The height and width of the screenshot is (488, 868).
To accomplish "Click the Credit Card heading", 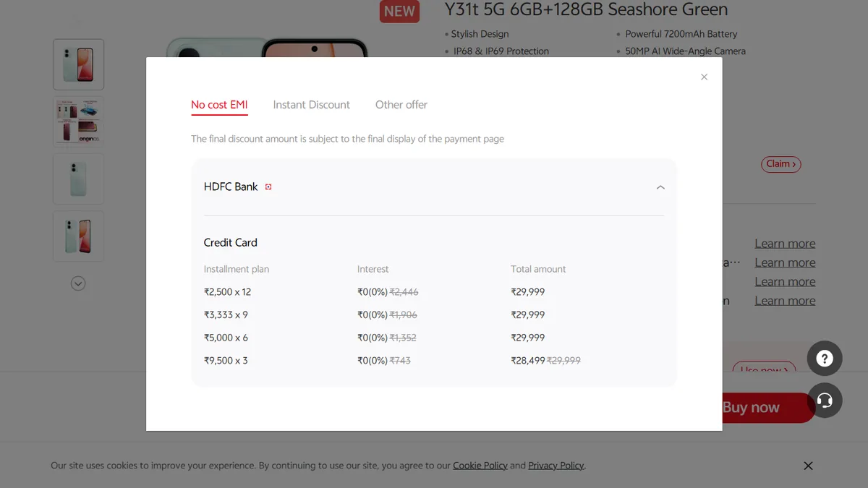I will [x=231, y=243].
